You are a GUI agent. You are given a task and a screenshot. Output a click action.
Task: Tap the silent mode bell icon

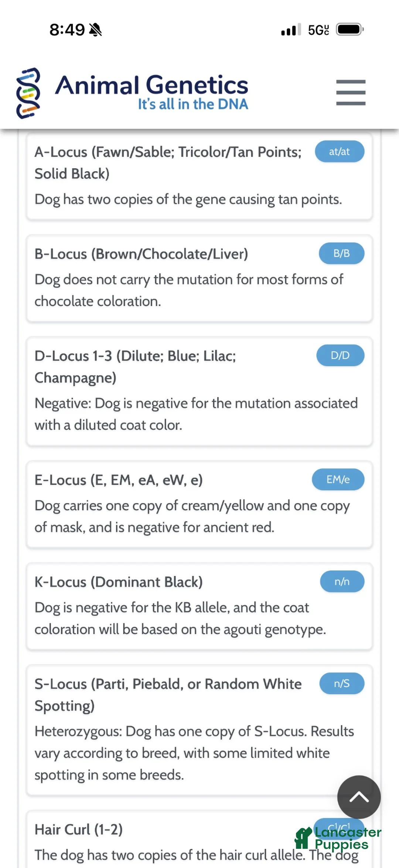pyautogui.click(x=95, y=30)
